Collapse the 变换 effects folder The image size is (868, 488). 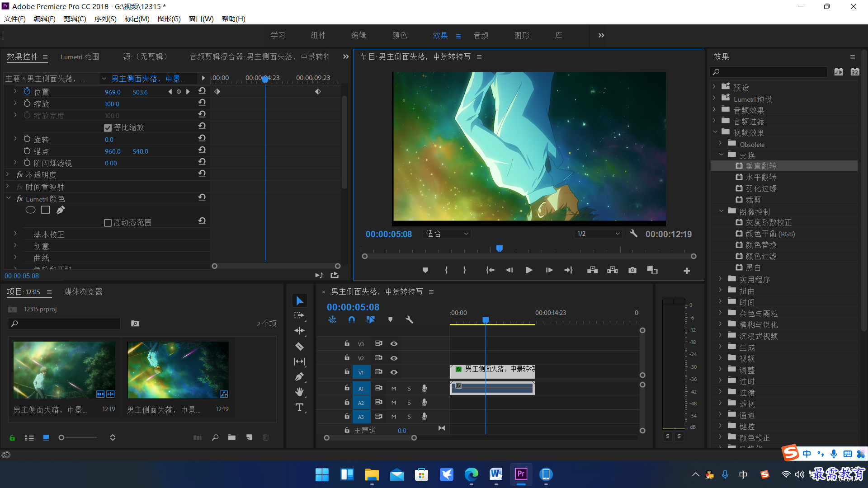(x=721, y=155)
